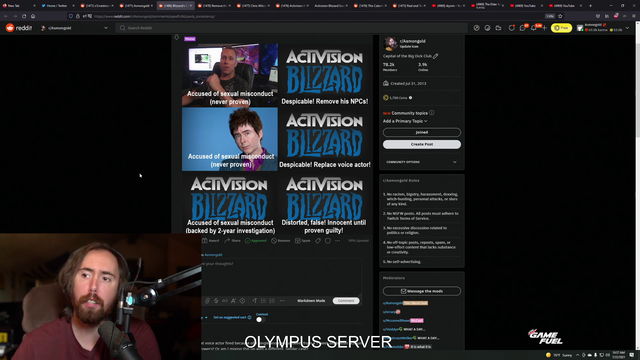Open the post's more options ellipsis

[338, 241]
